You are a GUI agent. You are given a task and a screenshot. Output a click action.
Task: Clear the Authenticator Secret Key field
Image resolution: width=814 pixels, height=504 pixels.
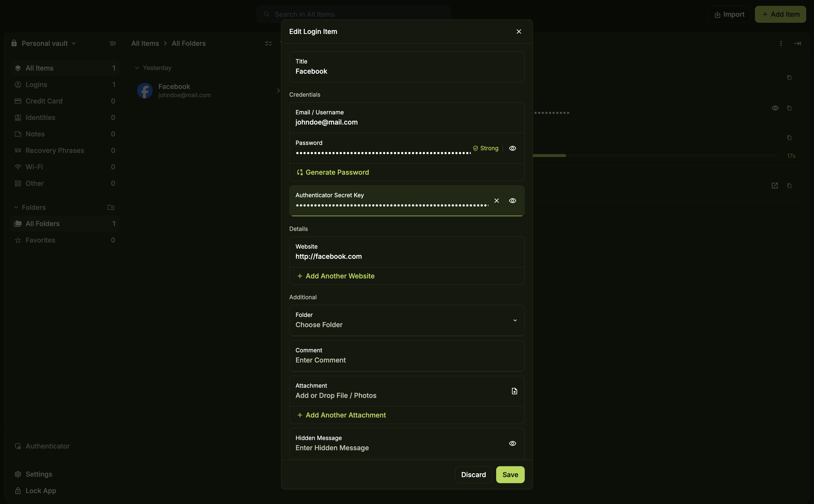[496, 201]
